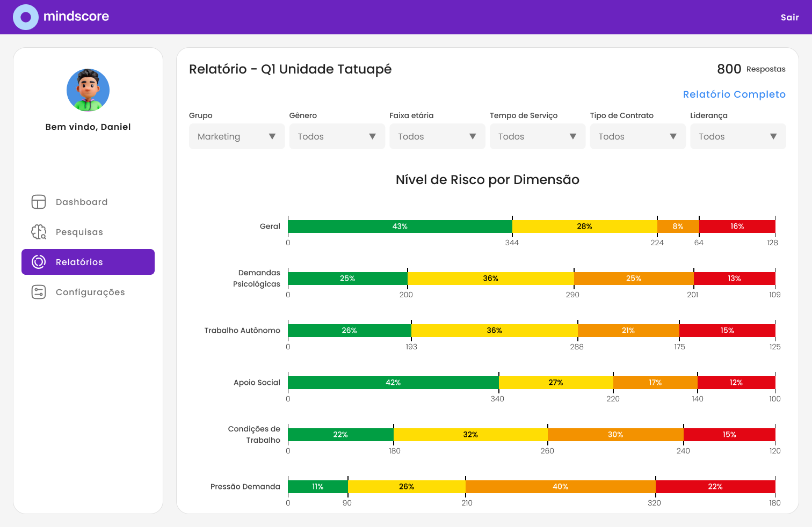Click Sair to log out
The height and width of the screenshot is (527, 812).
(789, 17)
